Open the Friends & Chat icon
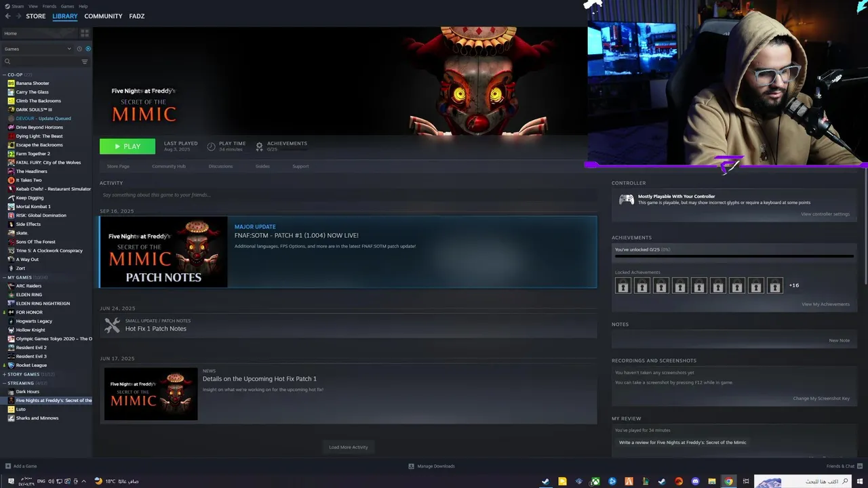The image size is (868, 488). pos(860,466)
